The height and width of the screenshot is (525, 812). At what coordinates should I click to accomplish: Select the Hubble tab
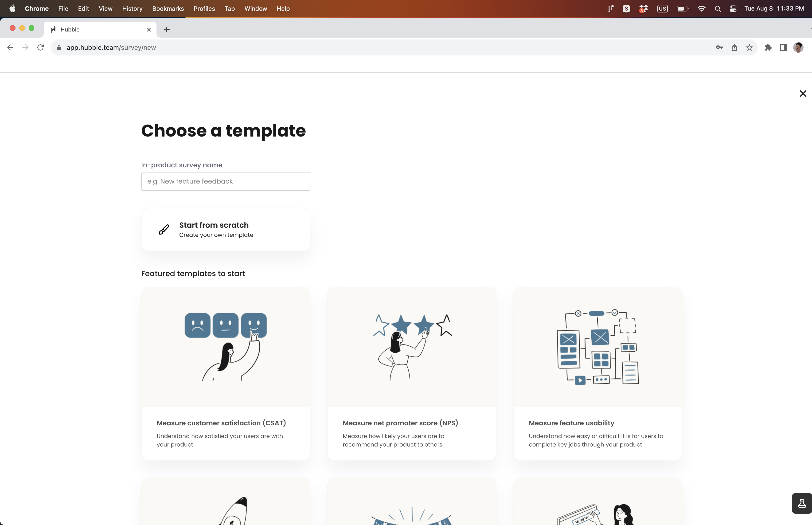pos(100,30)
